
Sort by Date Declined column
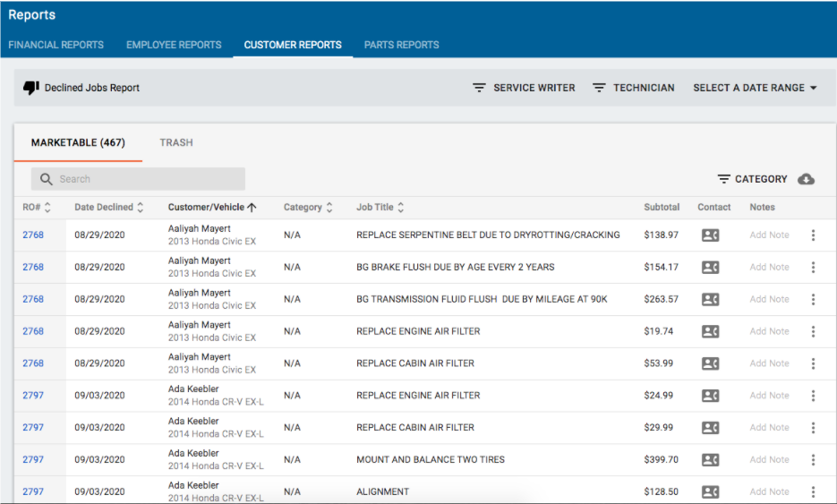pyautogui.click(x=108, y=208)
